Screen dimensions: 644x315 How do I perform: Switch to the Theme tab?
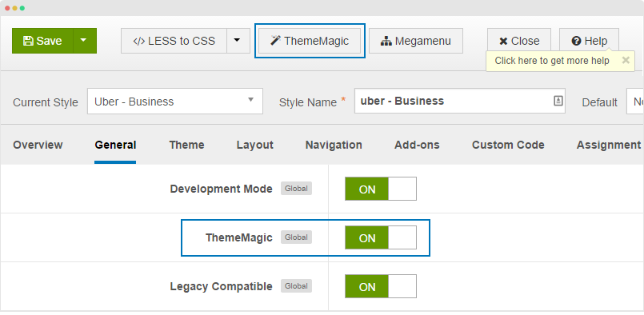[x=186, y=145]
